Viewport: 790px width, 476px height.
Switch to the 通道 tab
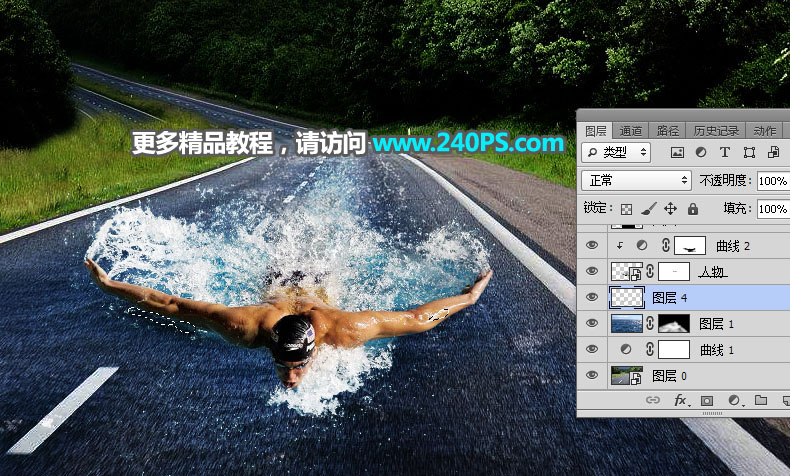coord(631,131)
